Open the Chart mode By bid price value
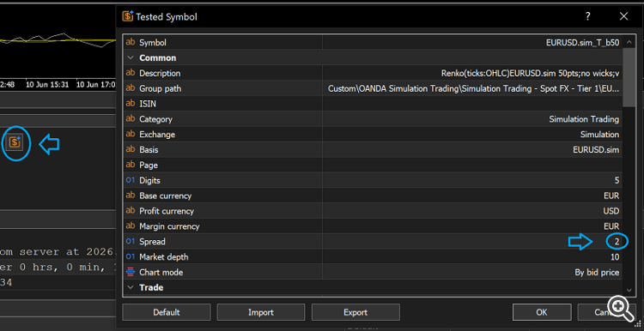The width and height of the screenshot is (644, 331). 597,273
